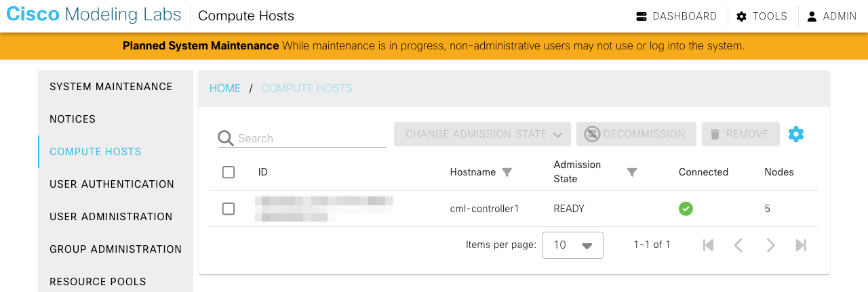Click the ID column header

pos(263,172)
